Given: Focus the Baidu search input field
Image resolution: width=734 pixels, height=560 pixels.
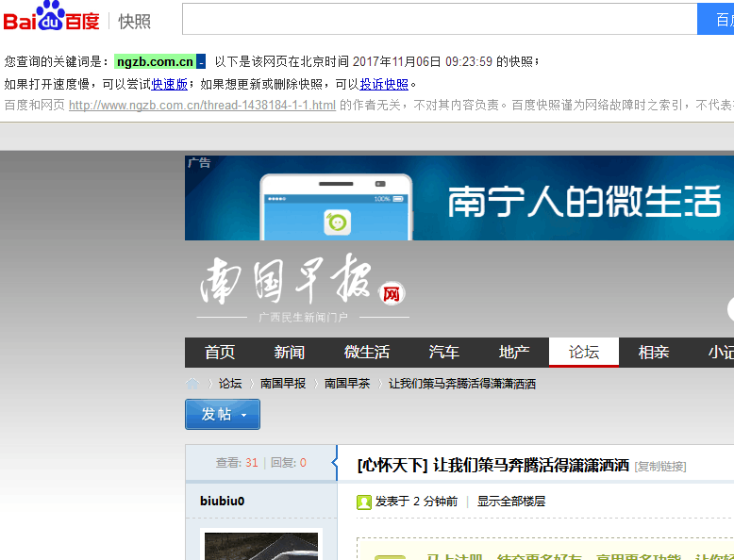Looking at the screenshot, I should (x=440, y=19).
